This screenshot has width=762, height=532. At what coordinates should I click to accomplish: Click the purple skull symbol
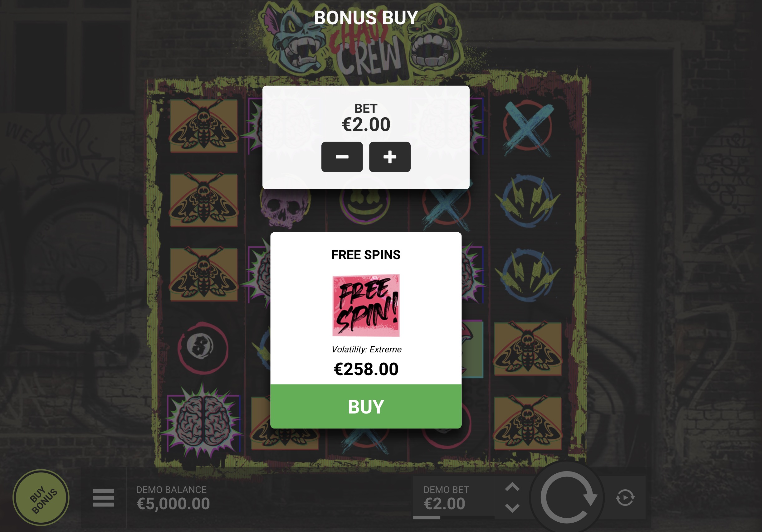point(286,207)
